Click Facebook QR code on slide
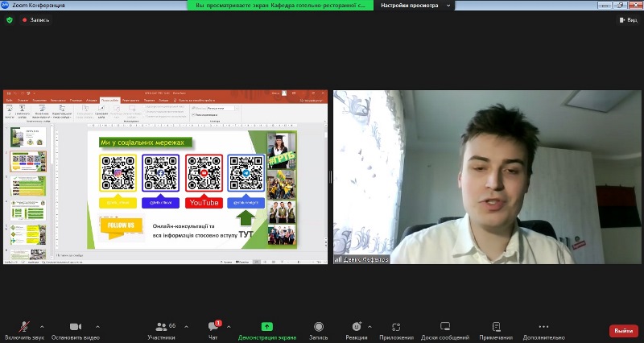This screenshot has width=644, height=343. pyautogui.click(x=160, y=173)
